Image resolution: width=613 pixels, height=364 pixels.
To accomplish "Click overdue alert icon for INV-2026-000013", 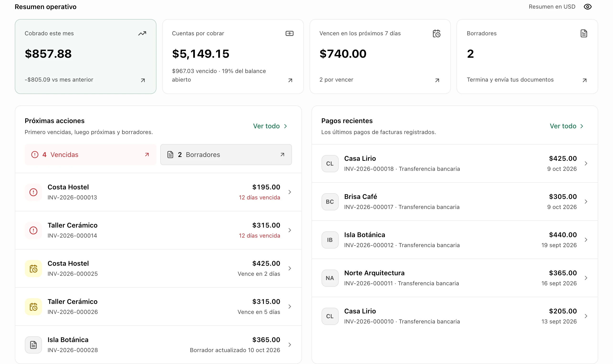I will (33, 192).
